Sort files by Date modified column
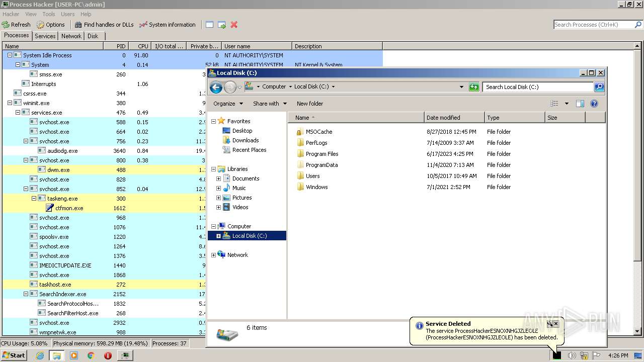644x362 pixels. point(454,118)
